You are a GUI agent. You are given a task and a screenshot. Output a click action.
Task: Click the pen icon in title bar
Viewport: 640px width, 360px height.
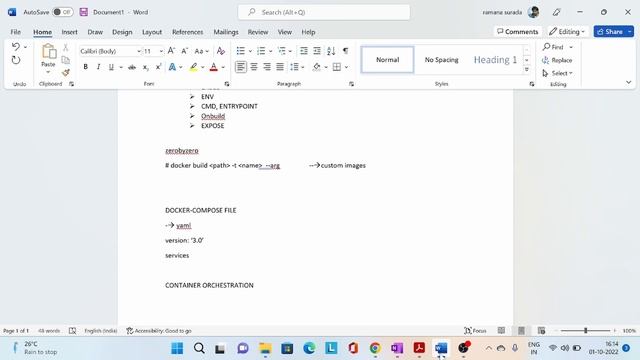[557, 12]
